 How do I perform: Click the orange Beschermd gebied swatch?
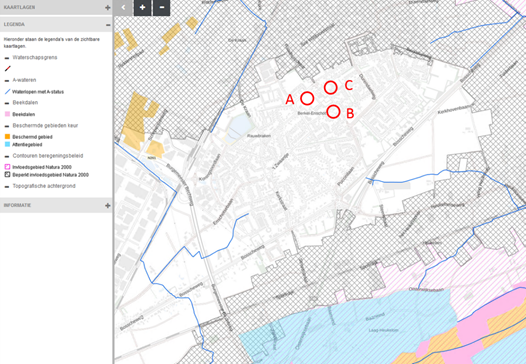(7, 137)
